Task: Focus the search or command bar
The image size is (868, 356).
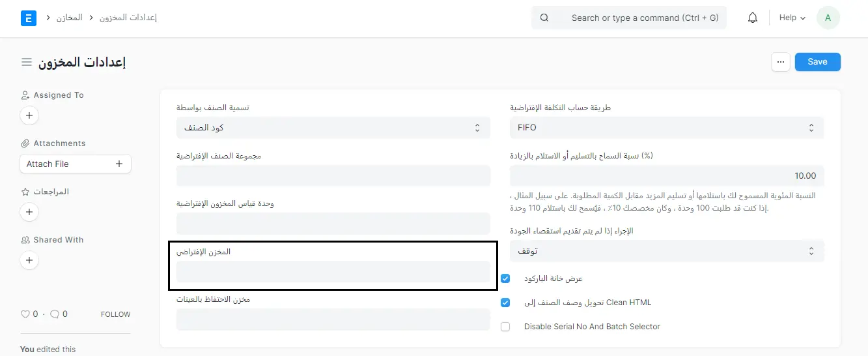Action: click(x=629, y=18)
